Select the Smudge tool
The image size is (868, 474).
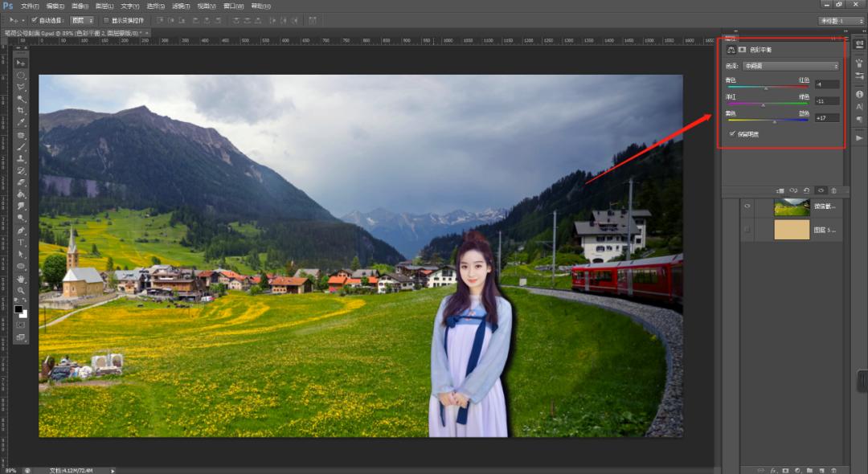21,206
